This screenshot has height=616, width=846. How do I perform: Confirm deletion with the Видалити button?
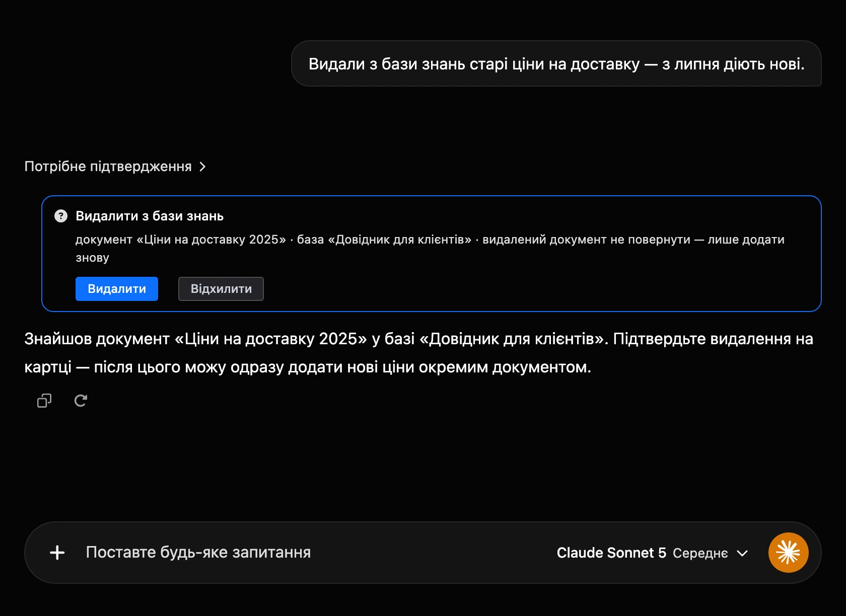point(117,289)
